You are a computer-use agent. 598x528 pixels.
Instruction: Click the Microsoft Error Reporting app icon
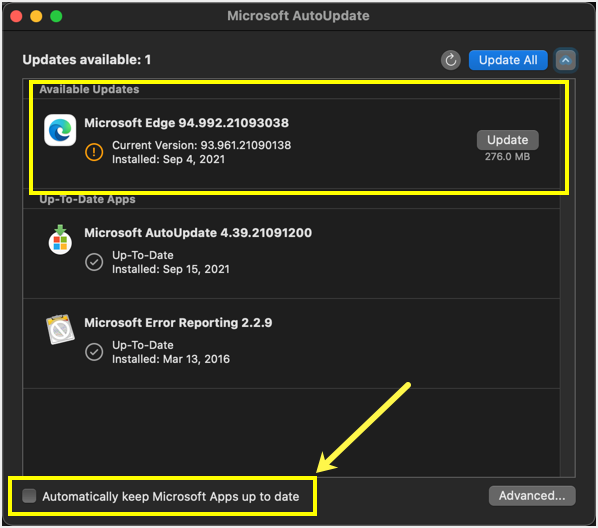pyautogui.click(x=60, y=329)
